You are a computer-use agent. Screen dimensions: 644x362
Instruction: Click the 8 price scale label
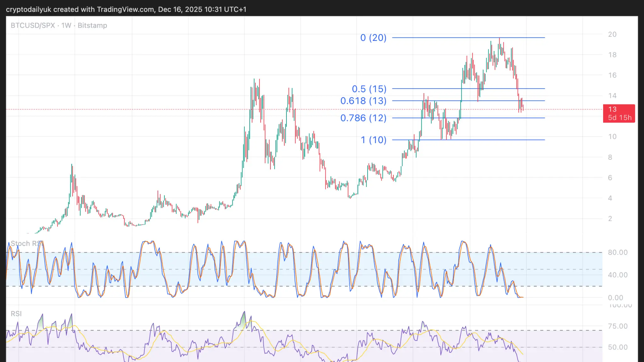click(x=610, y=158)
